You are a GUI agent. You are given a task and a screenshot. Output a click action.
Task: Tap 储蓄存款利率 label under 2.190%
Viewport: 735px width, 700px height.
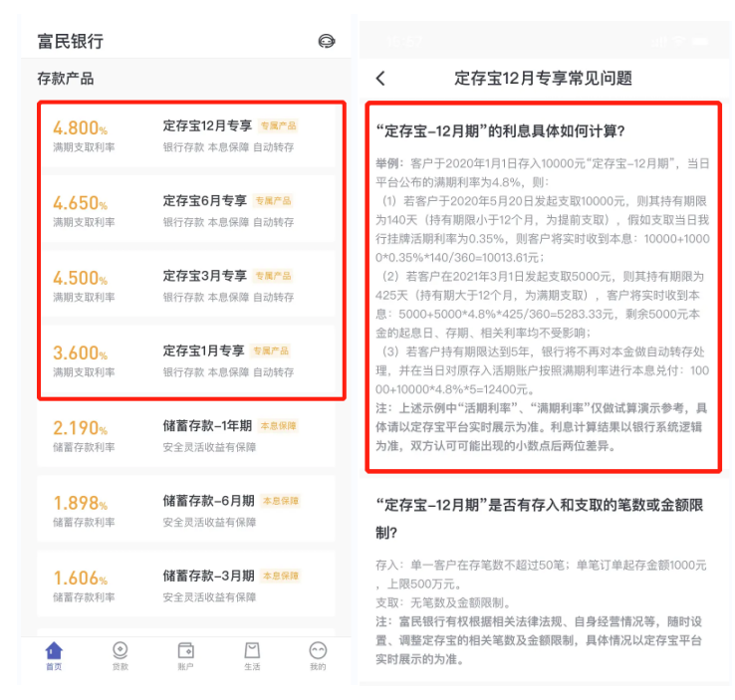coord(84,447)
